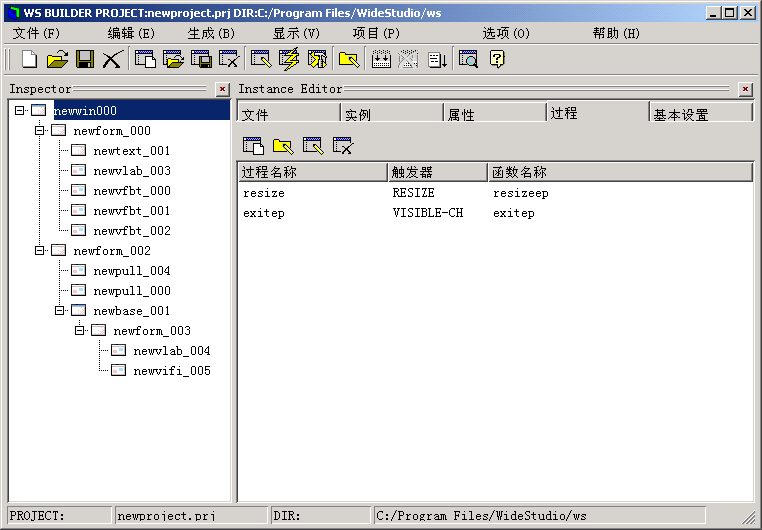
Task: Collapse the newform_003 tree node
Action: [x=79, y=330]
